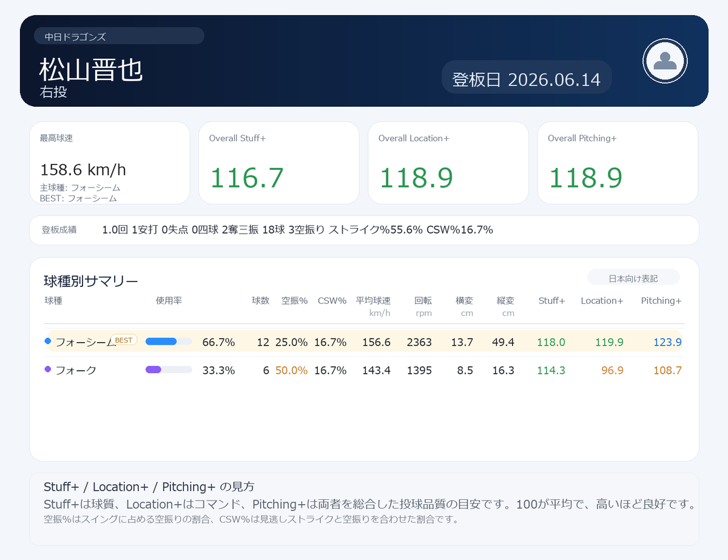Screen dimensions: 728x560
Task: Click the CSW% column header
Action: click(x=332, y=300)
